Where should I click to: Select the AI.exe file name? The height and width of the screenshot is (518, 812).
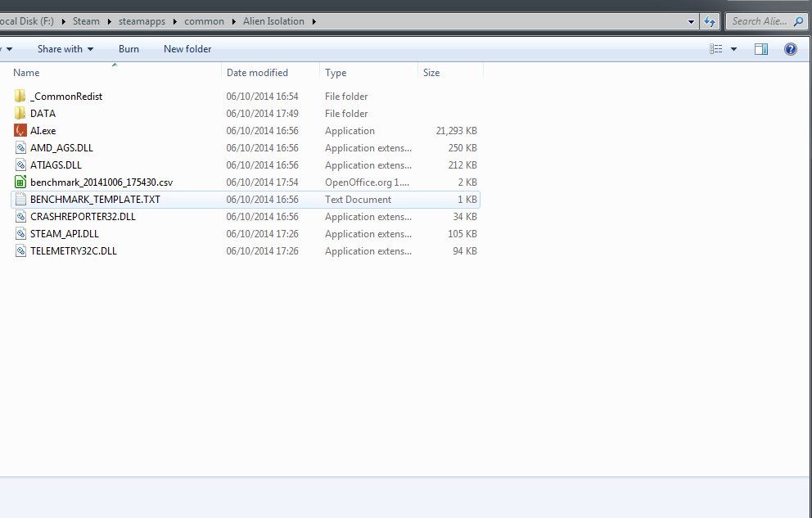point(43,131)
